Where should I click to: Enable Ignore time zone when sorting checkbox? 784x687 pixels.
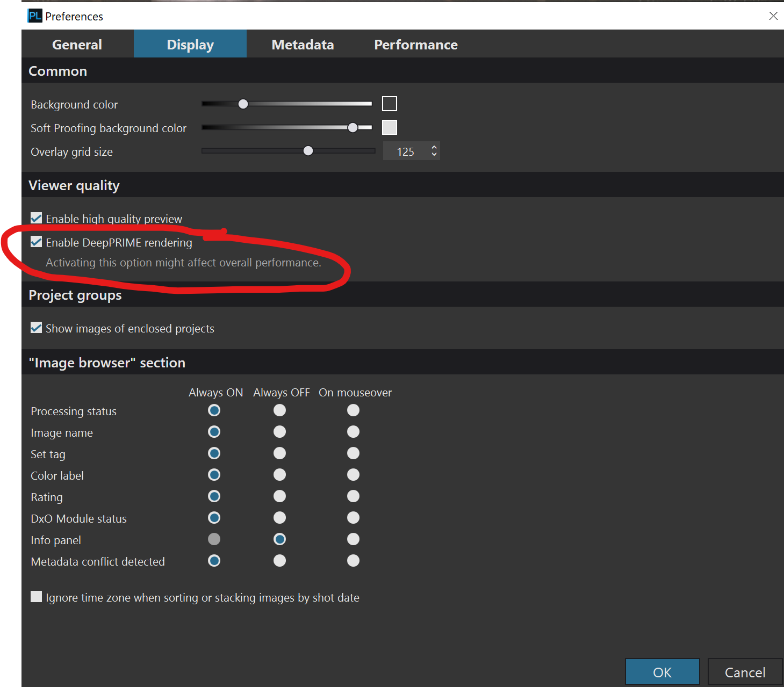[x=37, y=597]
